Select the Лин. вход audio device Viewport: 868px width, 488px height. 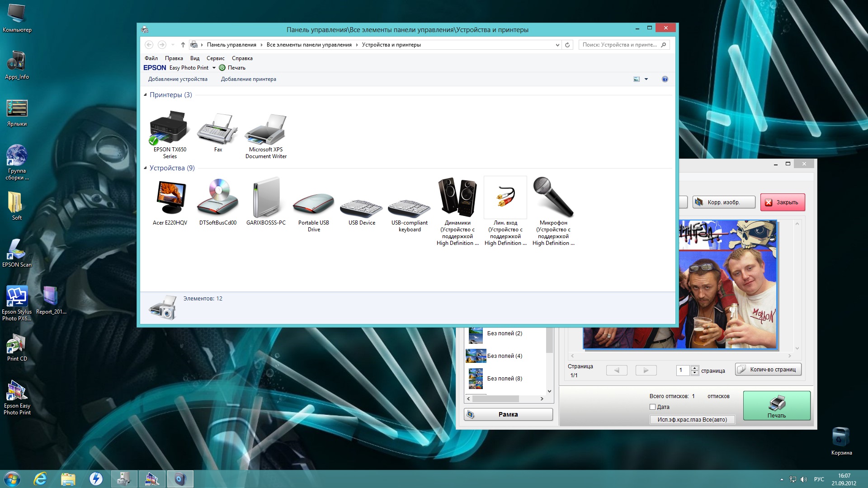tap(505, 211)
